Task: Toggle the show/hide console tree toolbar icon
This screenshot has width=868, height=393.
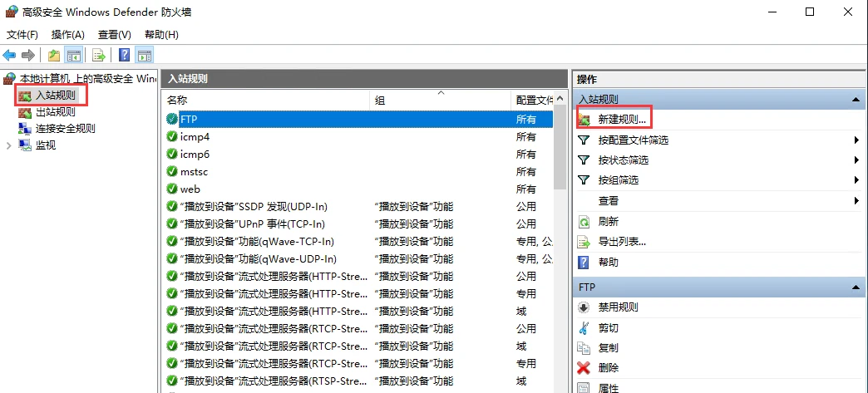Action: (x=74, y=56)
